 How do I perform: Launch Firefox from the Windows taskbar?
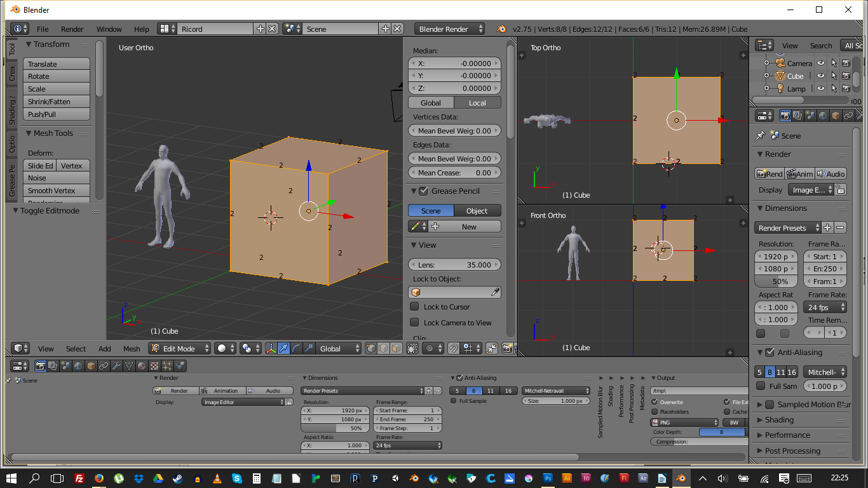pos(99,478)
